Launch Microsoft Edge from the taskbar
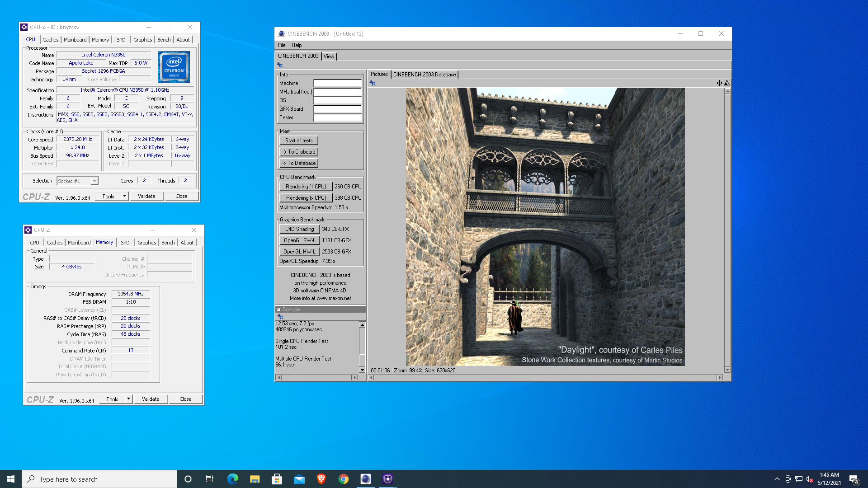The image size is (868, 488). point(232,479)
